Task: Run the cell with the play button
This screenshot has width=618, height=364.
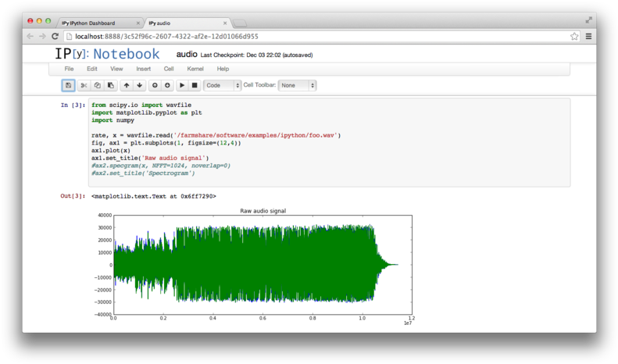Action: pyautogui.click(x=182, y=85)
